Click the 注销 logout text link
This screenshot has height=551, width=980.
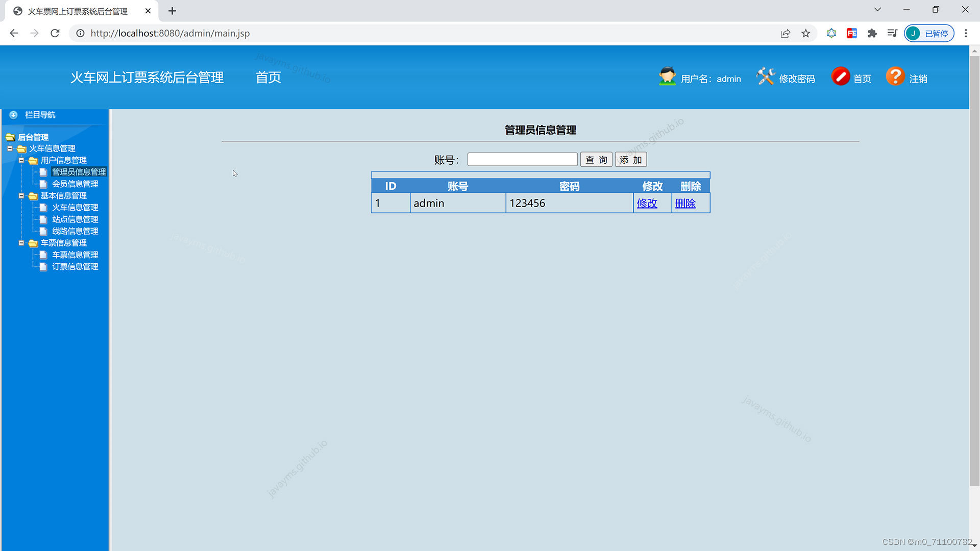point(918,79)
